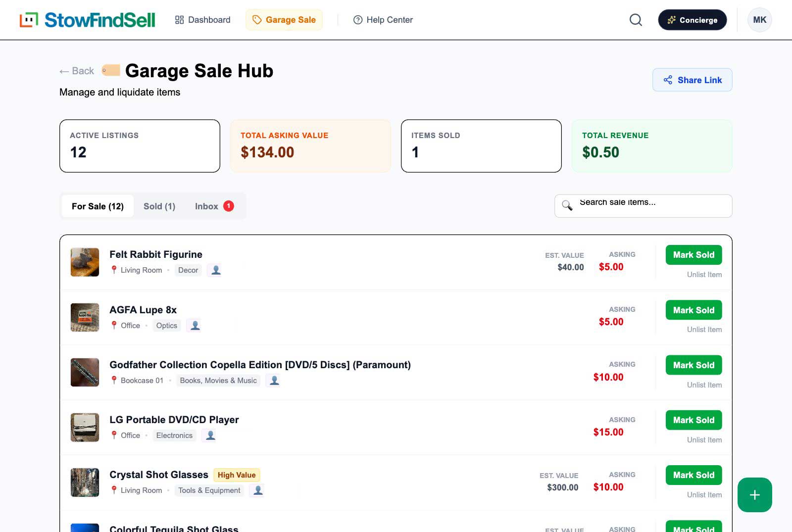This screenshot has height=532, width=792.
Task: Switch to Sold (1) tab
Action: (159, 206)
